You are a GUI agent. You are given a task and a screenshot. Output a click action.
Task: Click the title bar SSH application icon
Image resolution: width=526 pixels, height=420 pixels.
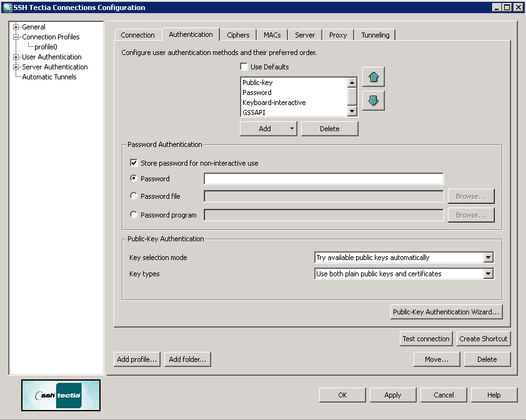6,7
